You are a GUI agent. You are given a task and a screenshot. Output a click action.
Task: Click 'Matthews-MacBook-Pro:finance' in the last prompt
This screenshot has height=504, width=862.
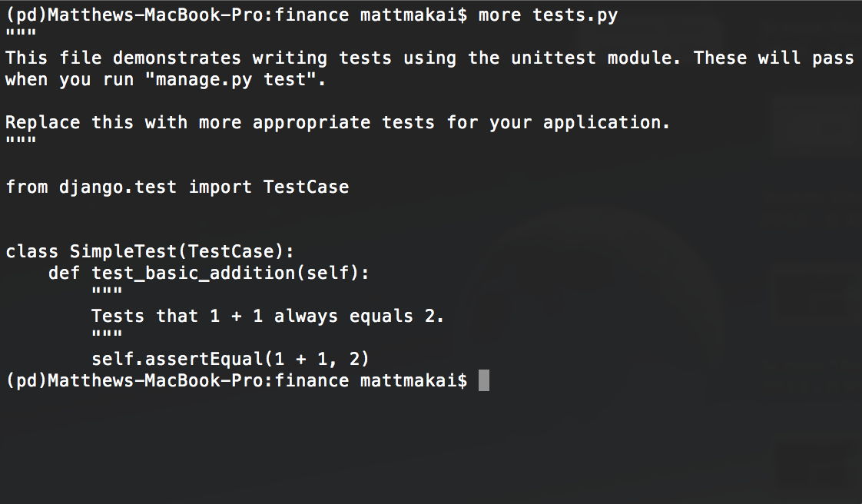198,380
